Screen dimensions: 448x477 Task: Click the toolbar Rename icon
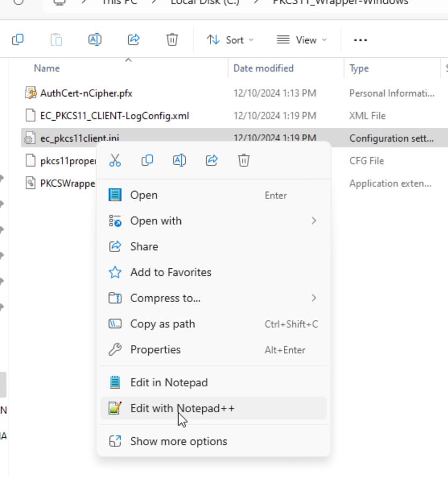[x=94, y=40]
